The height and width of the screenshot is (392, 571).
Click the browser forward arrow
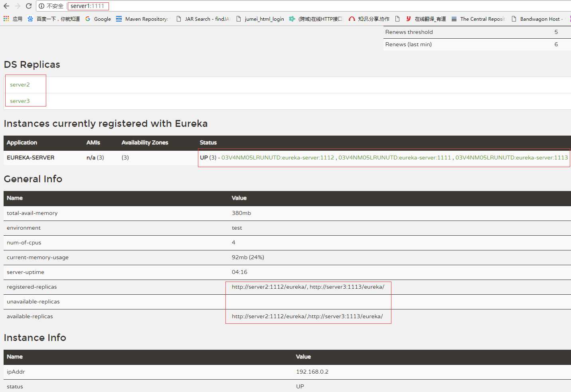coord(18,6)
